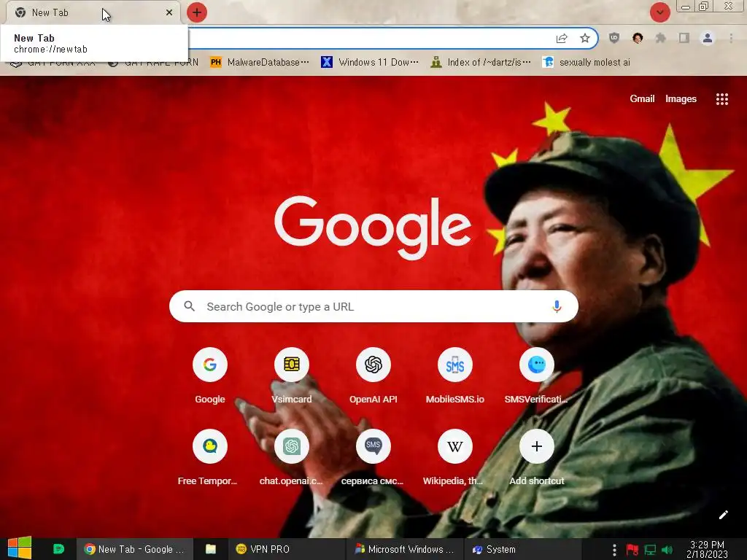This screenshot has height=560, width=747.
Task: Click the network monitor tray icon
Action: (x=650, y=550)
